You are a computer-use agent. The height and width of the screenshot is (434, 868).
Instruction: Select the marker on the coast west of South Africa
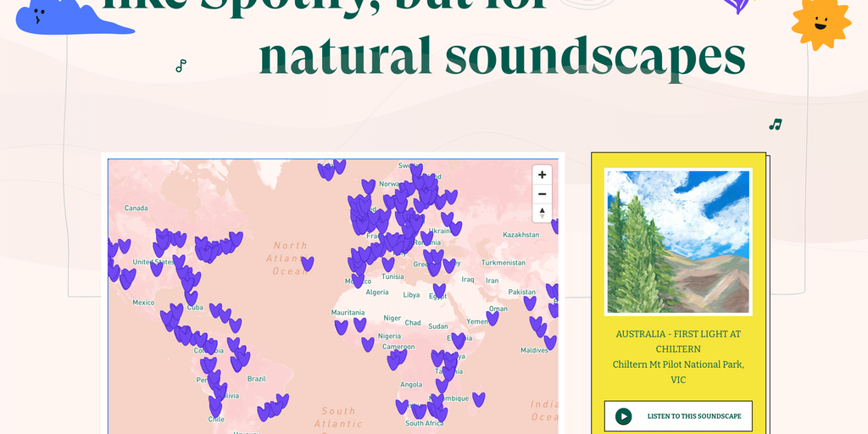(x=402, y=407)
